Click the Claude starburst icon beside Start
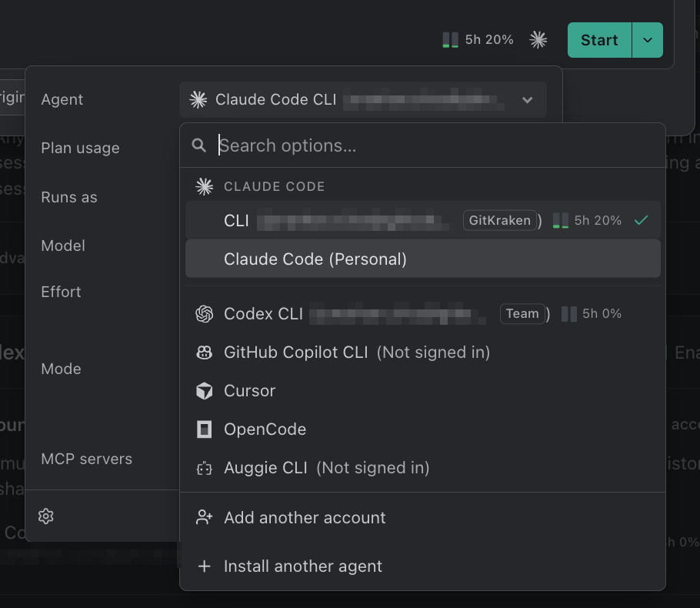Screen dimensions: 700x608 [538, 40]
